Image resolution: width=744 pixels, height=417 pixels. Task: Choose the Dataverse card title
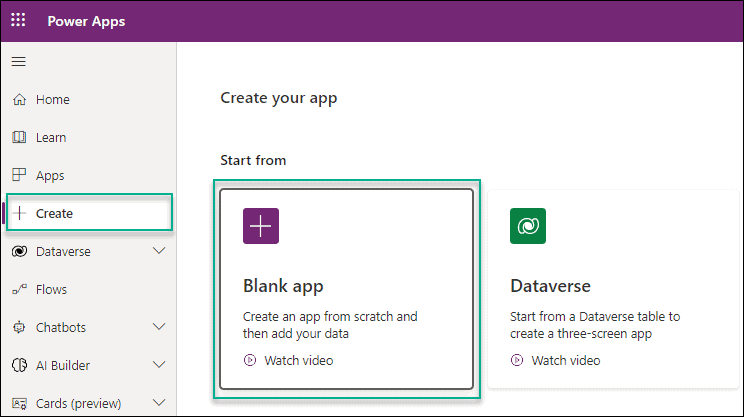[550, 286]
